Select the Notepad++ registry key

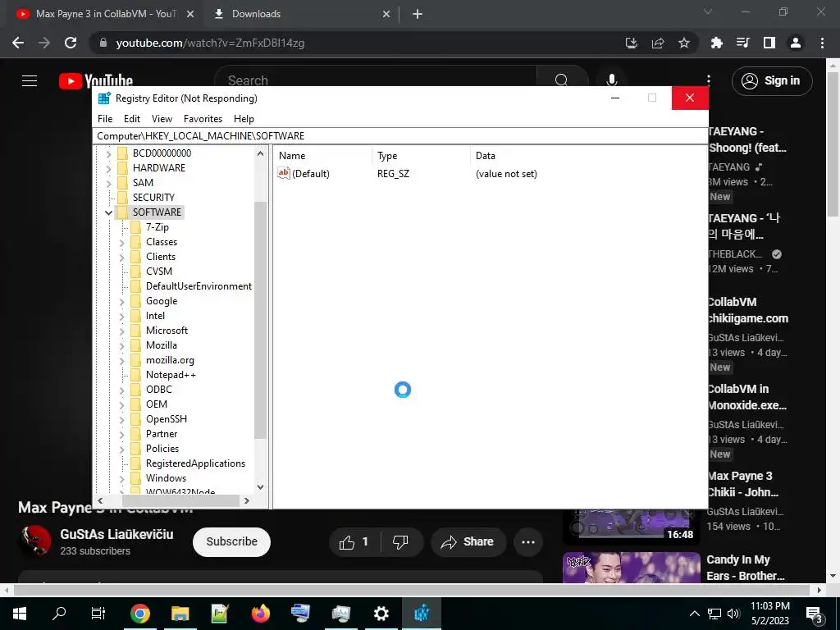click(171, 375)
